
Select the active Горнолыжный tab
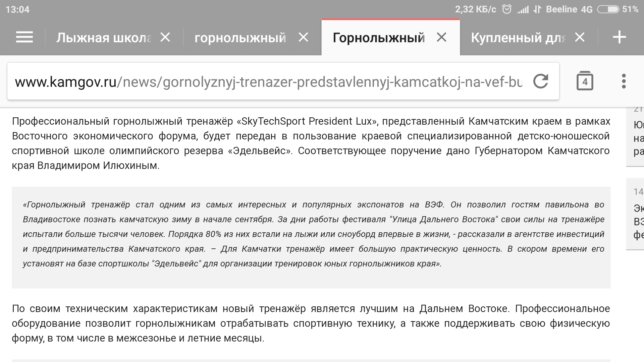click(379, 38)
